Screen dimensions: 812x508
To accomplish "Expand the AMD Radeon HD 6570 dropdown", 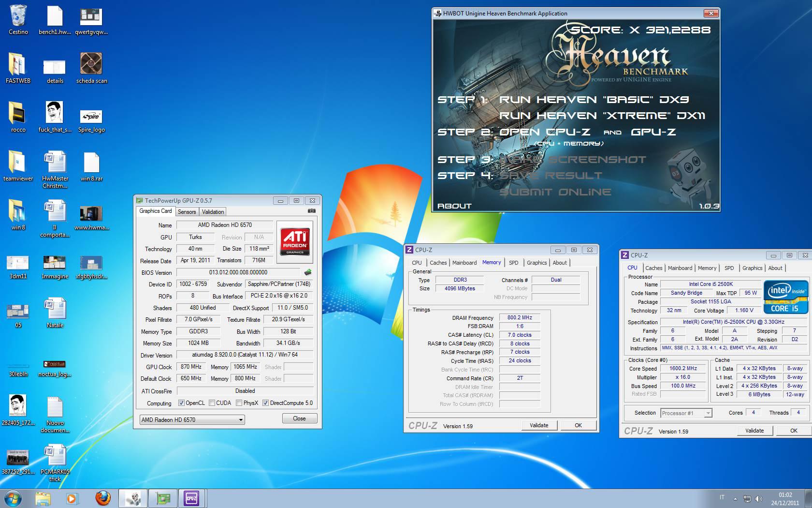I will pyautogui.click(x=192, y=420).
